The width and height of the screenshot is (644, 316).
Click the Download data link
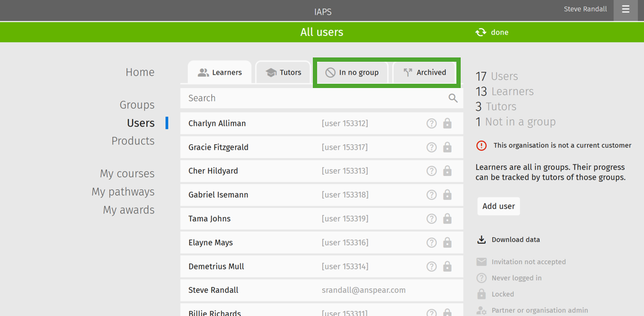(516, 240)
